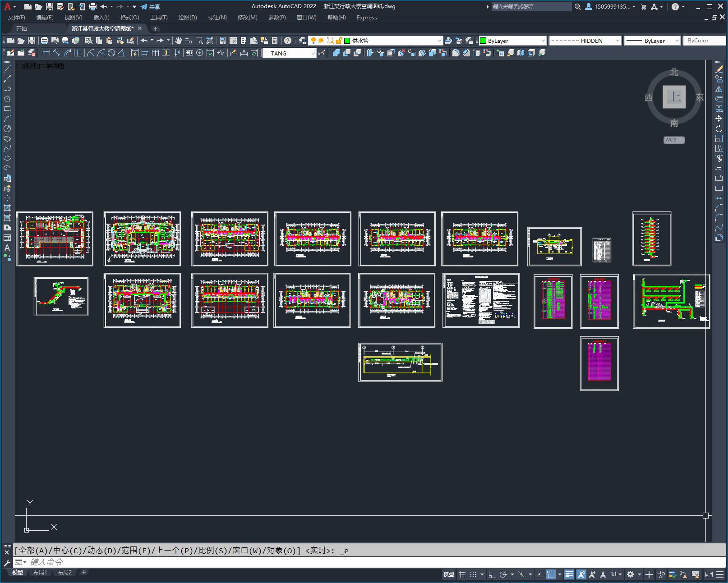The image size is (728, 583).
Task: Select the Hatch tool in draw toolbar
Action: pos(7,208)
